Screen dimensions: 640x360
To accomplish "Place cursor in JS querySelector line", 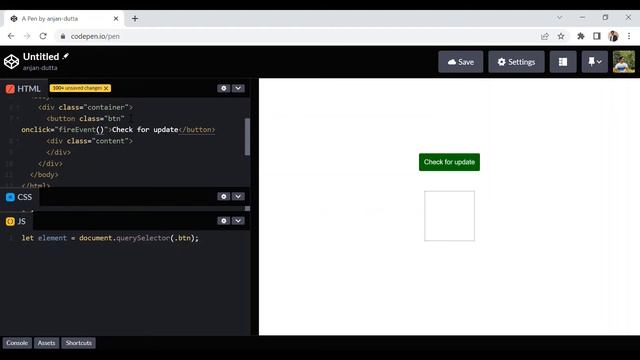I will 110,238.
